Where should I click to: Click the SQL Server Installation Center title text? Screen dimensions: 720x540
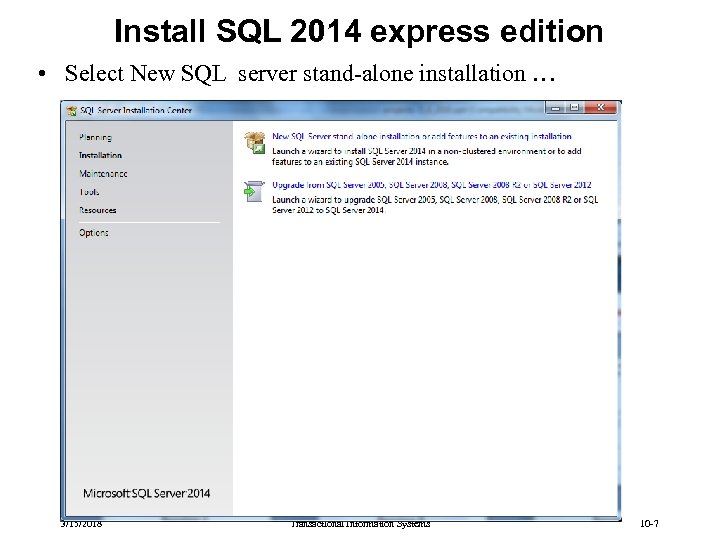click(x=136, y=111)
